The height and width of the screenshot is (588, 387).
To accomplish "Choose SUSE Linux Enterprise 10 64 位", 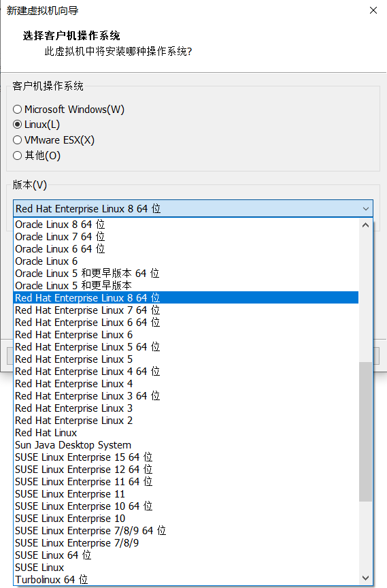I will 186,506.
